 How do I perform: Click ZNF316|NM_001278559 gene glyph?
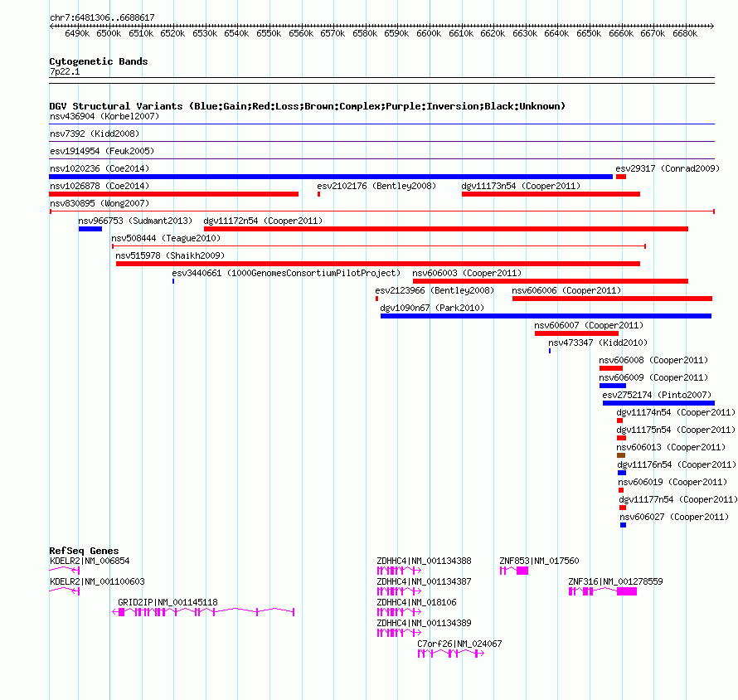[603, 591]
